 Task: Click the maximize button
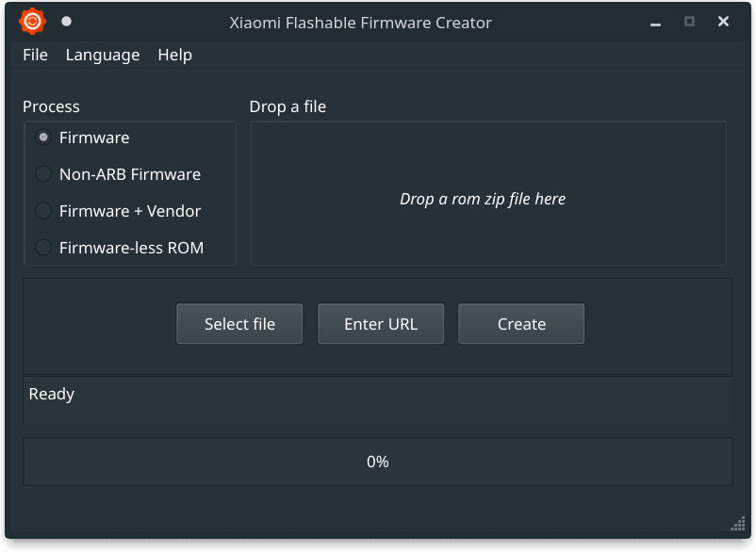(690, 20)
